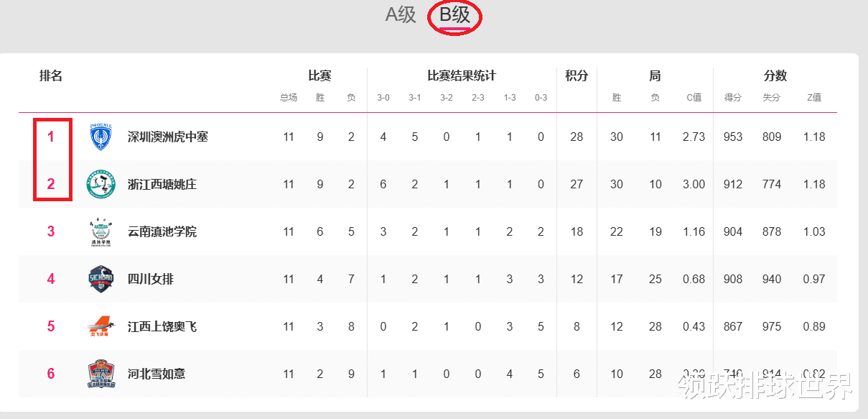Click the Shenzhen Phoenix team logo
Image resolution: width=868 pixels, height=419 pixels.
pyautogui.click(x=101, y=137)
